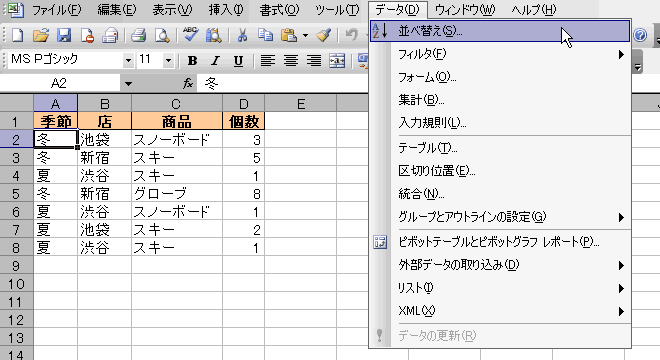Click the New workbook icon

17,35
